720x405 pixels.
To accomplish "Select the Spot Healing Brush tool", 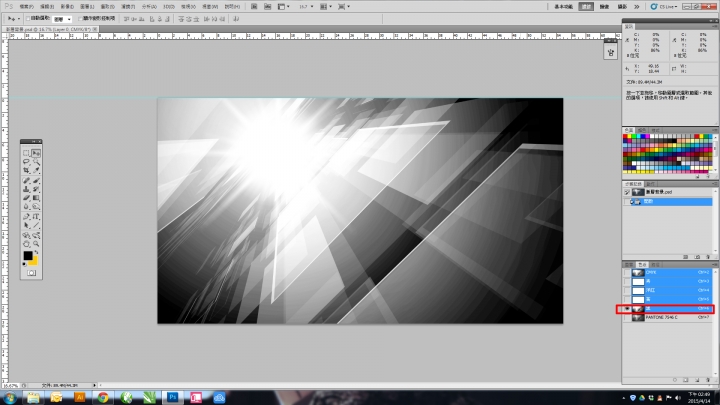I will [x=27, y=180].
